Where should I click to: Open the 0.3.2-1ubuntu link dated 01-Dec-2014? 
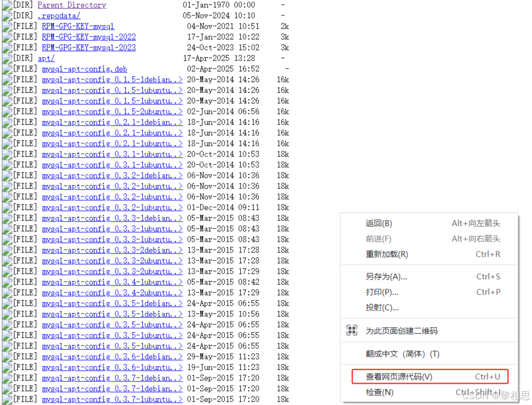(112, 207)
